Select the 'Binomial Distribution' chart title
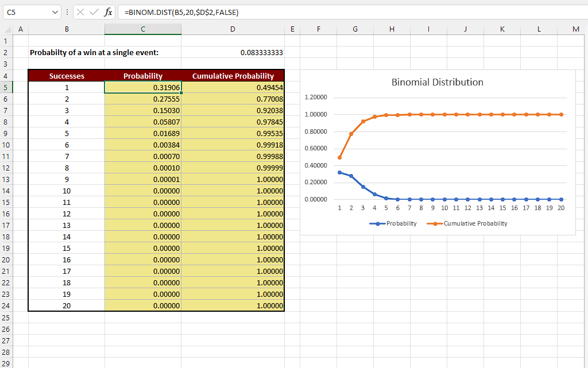The image size is (588, 368). [437, 82]
